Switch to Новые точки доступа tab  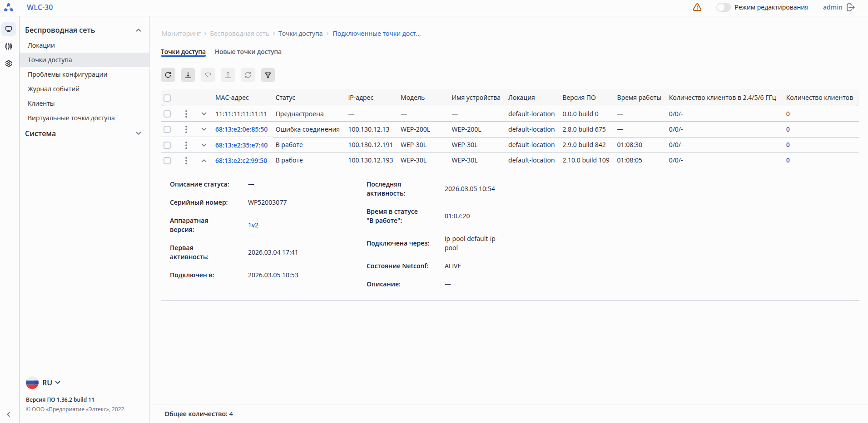click(x=248, y=52)
